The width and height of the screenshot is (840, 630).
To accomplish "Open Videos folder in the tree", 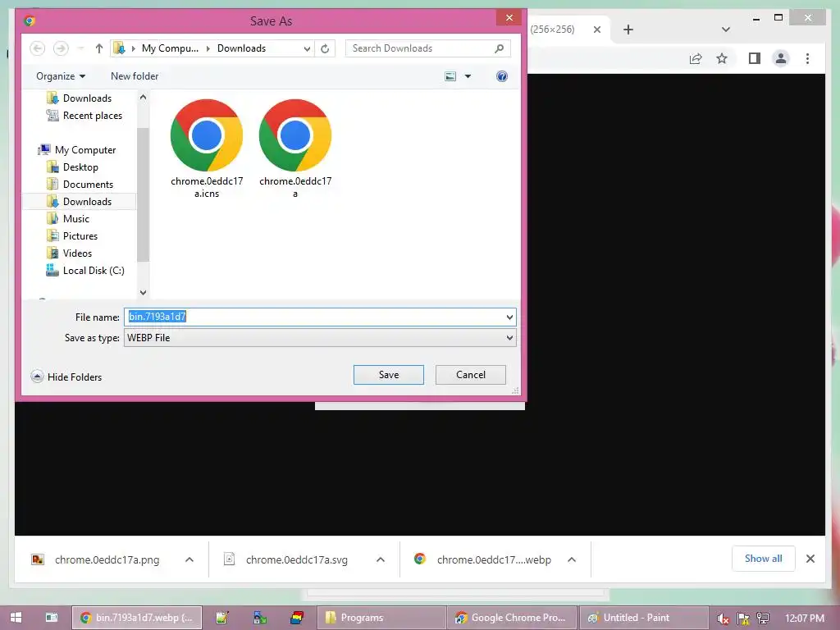I will point(70,253).
